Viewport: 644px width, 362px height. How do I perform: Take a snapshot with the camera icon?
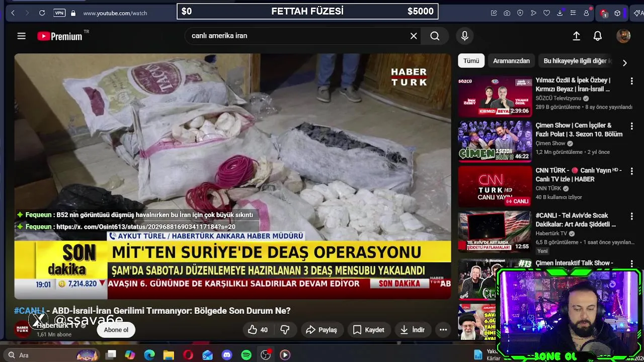[507, 13]
